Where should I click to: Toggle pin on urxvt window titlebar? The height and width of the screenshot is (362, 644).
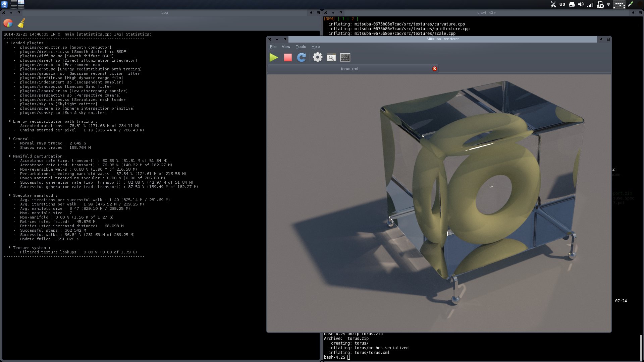(633, 13)
